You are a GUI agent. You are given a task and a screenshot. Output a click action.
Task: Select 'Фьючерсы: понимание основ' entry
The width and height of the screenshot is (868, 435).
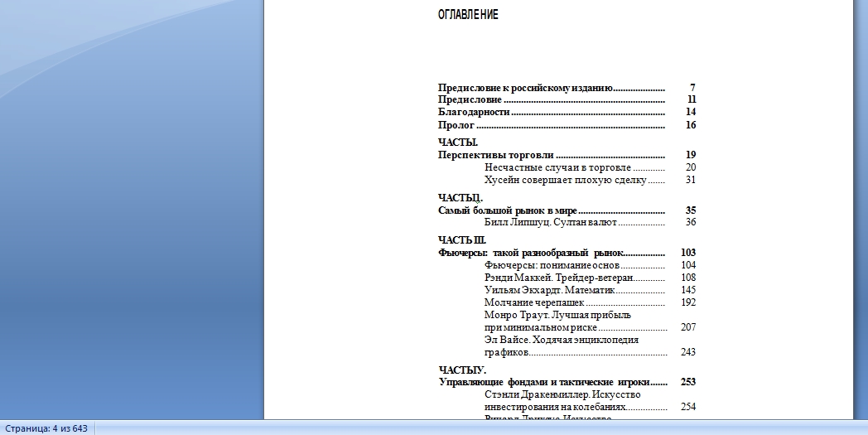click(552, 265)
